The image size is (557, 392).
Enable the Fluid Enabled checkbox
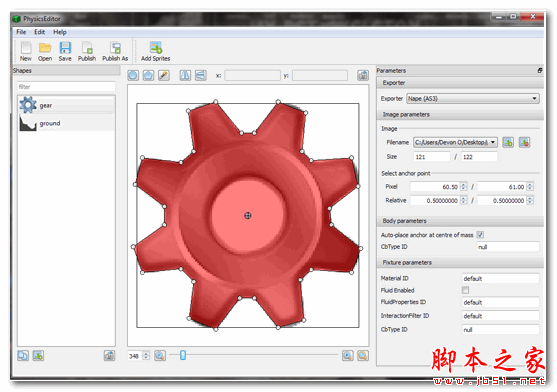(465, 290)
